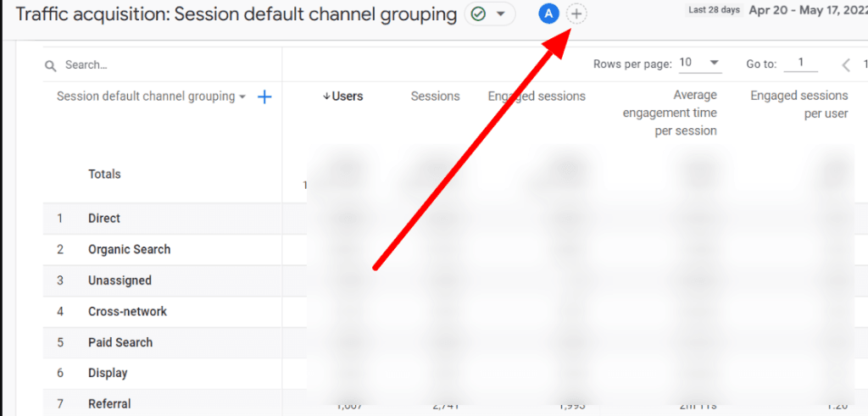Select the Organic Search row
Screen dimensions: 868x416
pyautogui.click(x=129, y=250)
